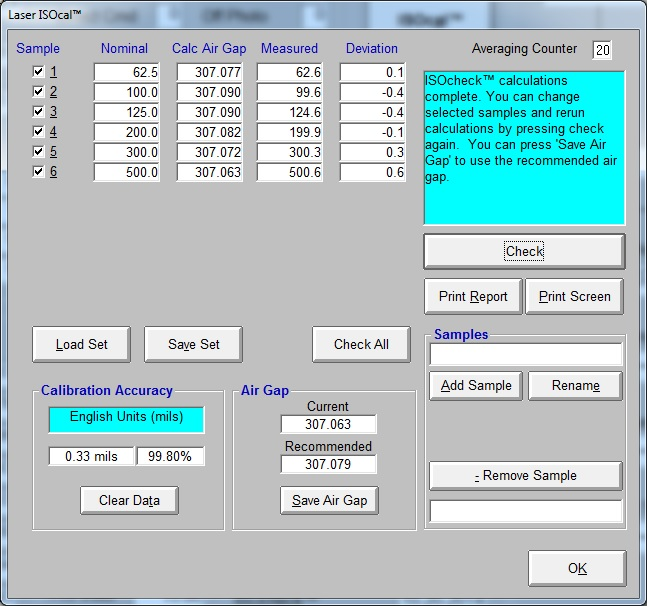
Task: Click the 99.80% accuracy field
Action: pyautogui.click(x=170, y=456)
